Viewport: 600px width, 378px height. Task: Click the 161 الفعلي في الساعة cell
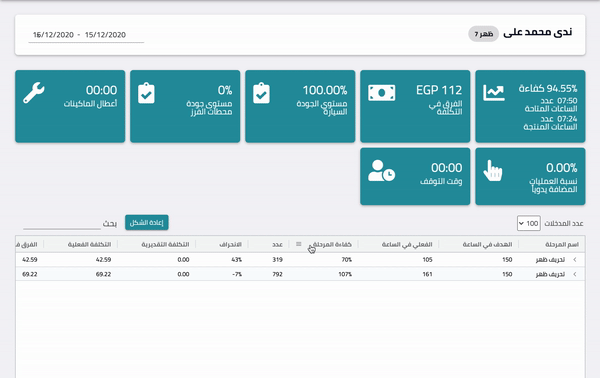(427, 274)
